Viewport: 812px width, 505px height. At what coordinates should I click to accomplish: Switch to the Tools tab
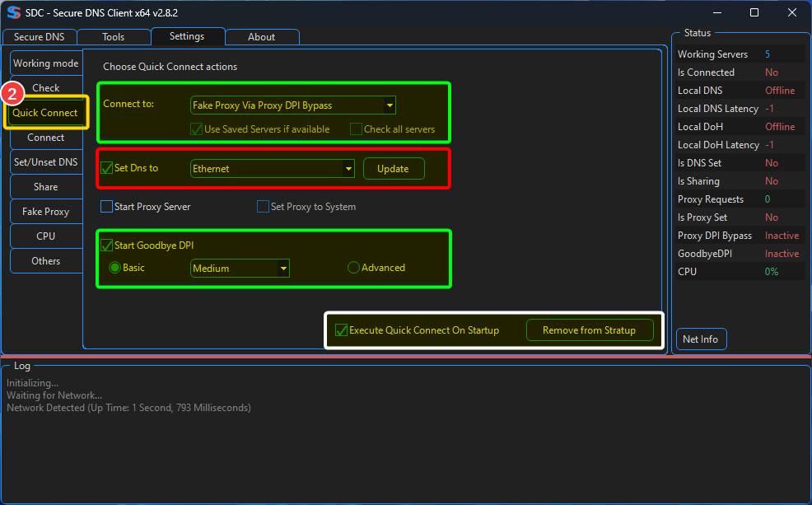[x=114, y=37]
